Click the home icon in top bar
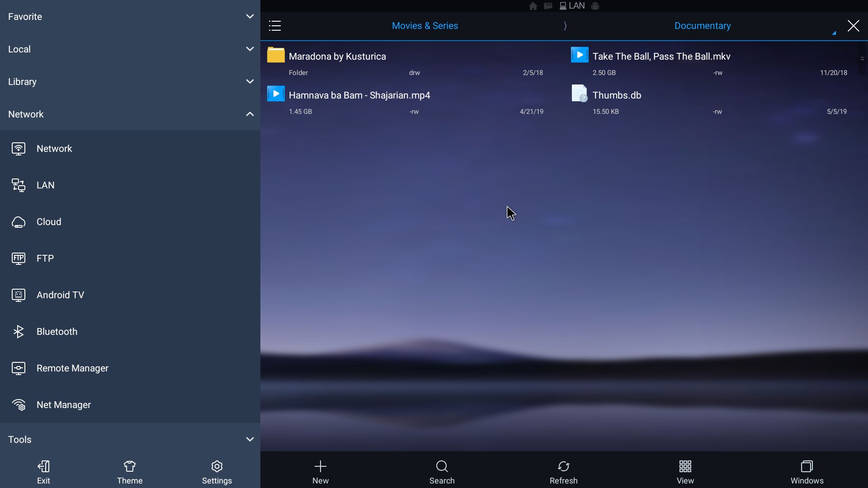Screen dimensions: 868x488 pos(533,6)
